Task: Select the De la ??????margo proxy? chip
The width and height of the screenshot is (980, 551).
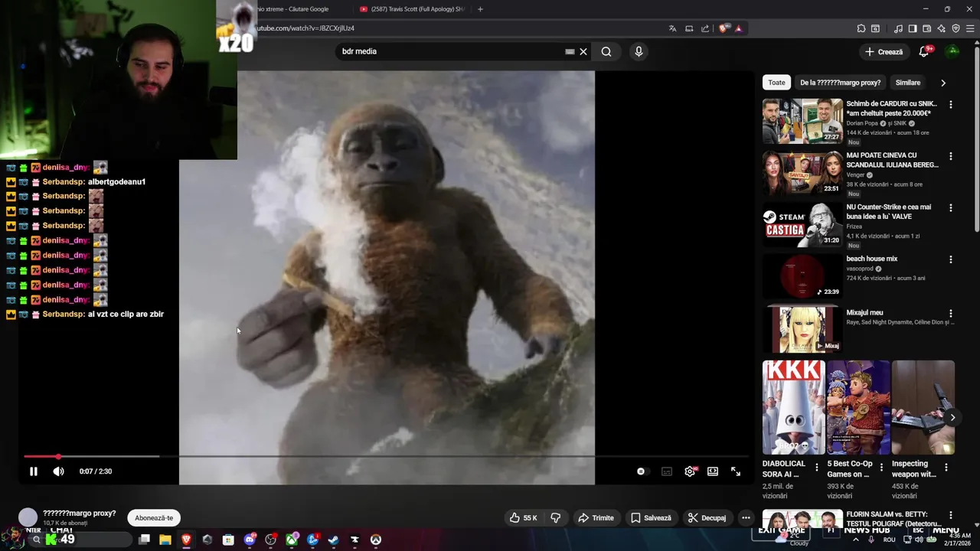Action: pyautogui.click(x=840, y=83)
